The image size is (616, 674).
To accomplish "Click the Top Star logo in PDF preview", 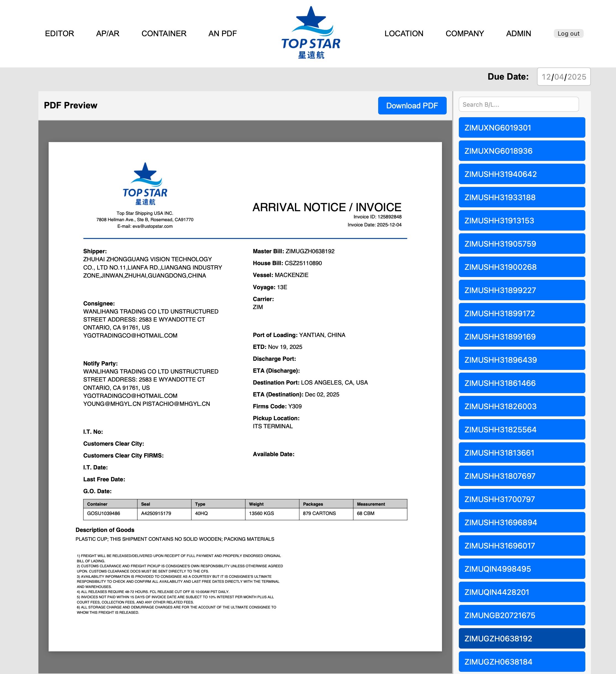I will click(145, 184).
